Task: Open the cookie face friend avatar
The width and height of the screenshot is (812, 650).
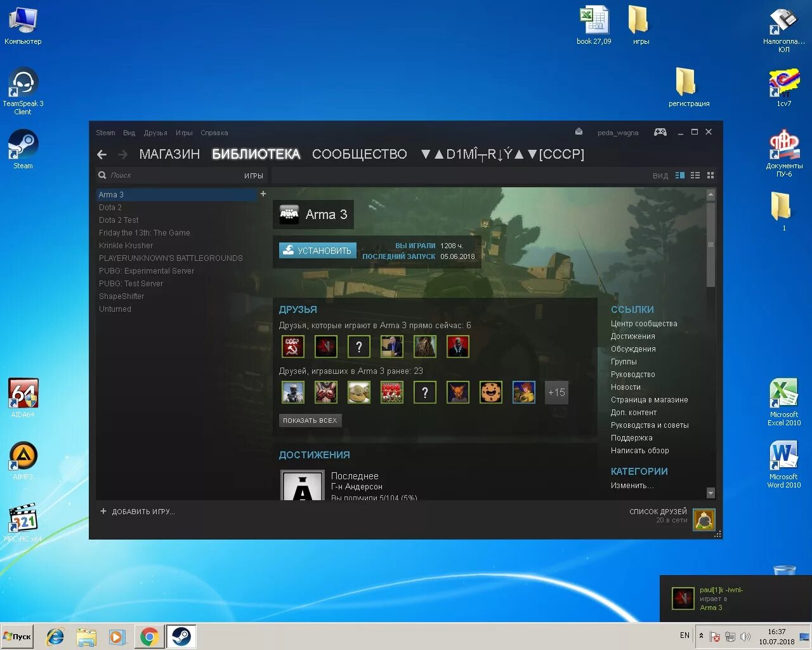Action: click(490, 392)
